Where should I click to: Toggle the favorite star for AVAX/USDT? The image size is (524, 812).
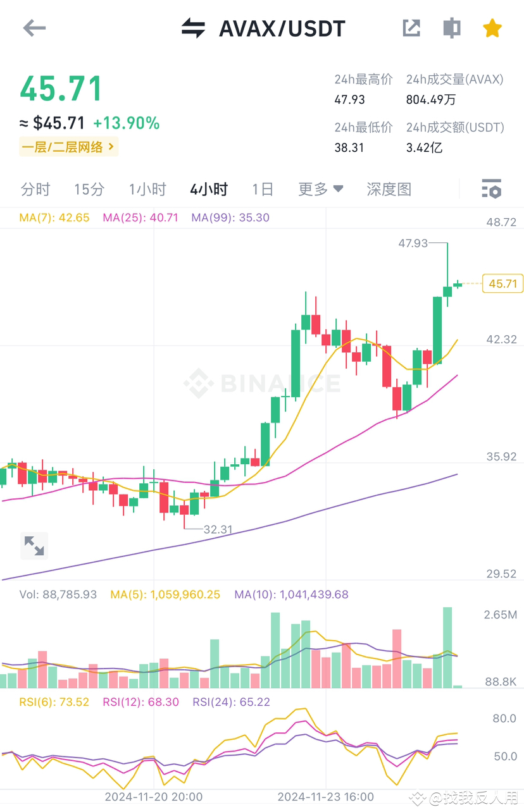point(492,28)
